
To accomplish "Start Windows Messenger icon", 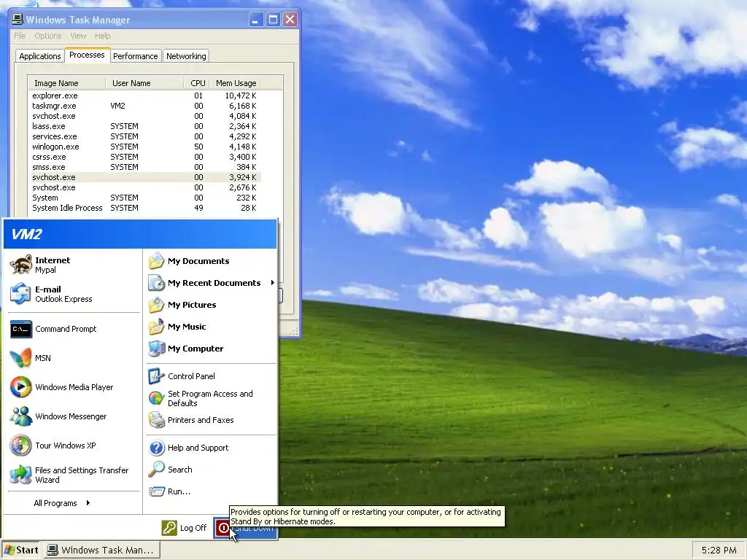I will point(21,416).
